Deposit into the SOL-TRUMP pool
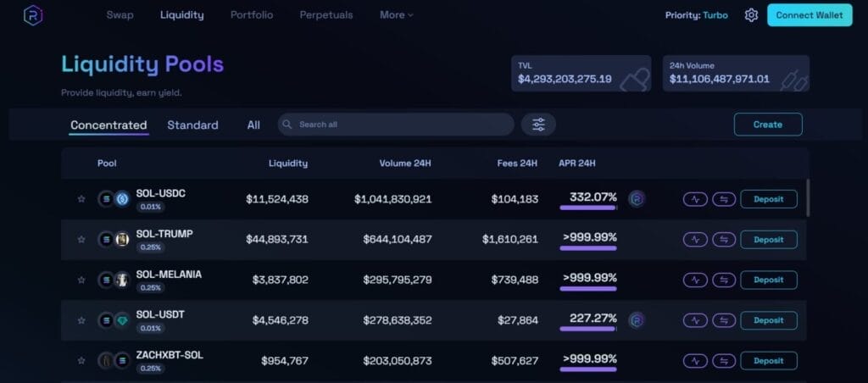Image resolution: width=868 pixels, height=383 pixels. pyautogui.click(x=768, y=239)
